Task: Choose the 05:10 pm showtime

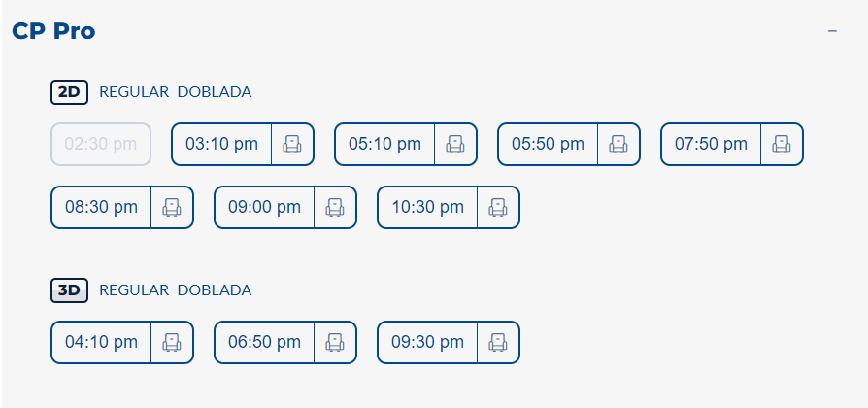Action: pos(384,145)
